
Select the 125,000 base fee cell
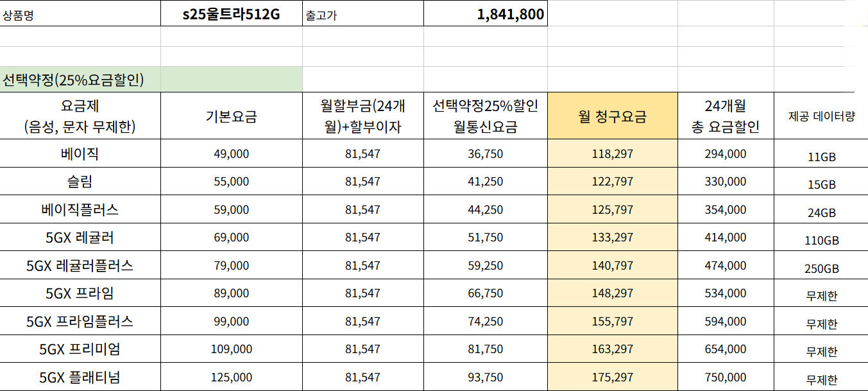[x=231, y=378]
